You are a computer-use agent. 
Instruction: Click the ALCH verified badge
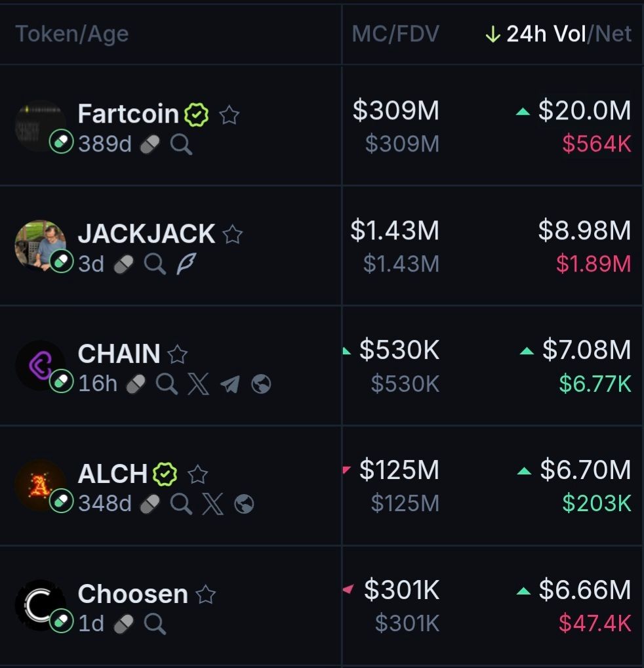pos(165,473)
